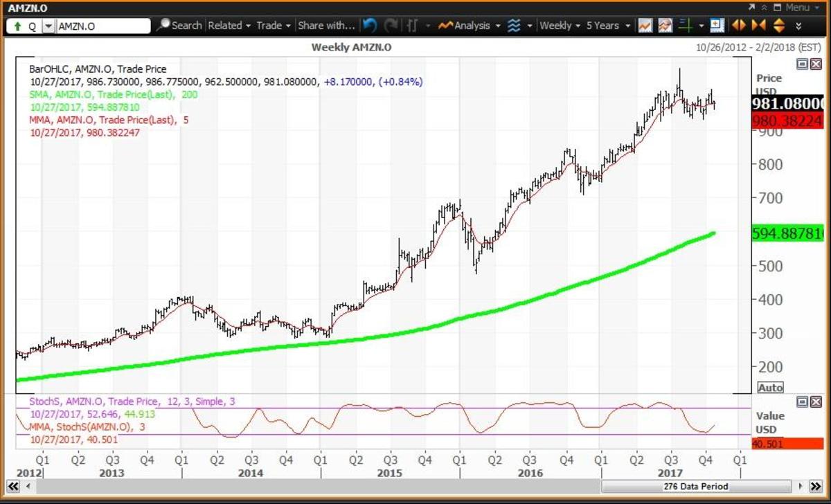
Task: Close the stochastic indicator pane
Action: tap(814, 402)
